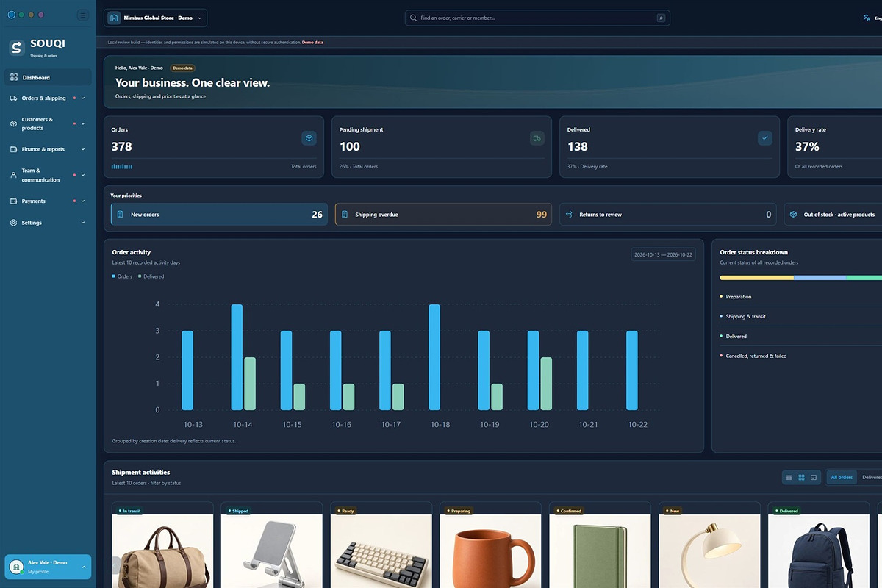This screenshot has width=882, height=588.
Task: Click the language translate icon
Action: (x=866, y=18)
